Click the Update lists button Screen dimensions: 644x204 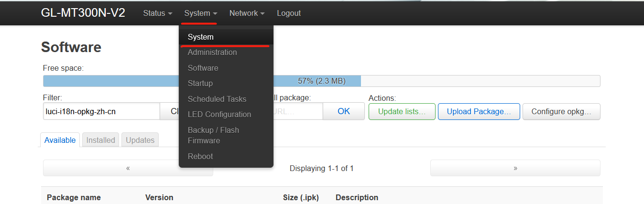(402, 111)
